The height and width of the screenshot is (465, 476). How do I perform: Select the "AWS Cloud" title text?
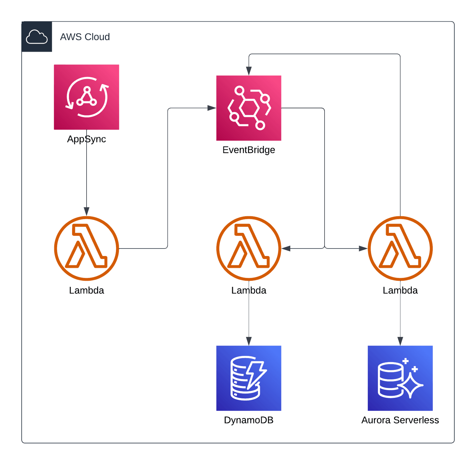[x=85, y=37]
